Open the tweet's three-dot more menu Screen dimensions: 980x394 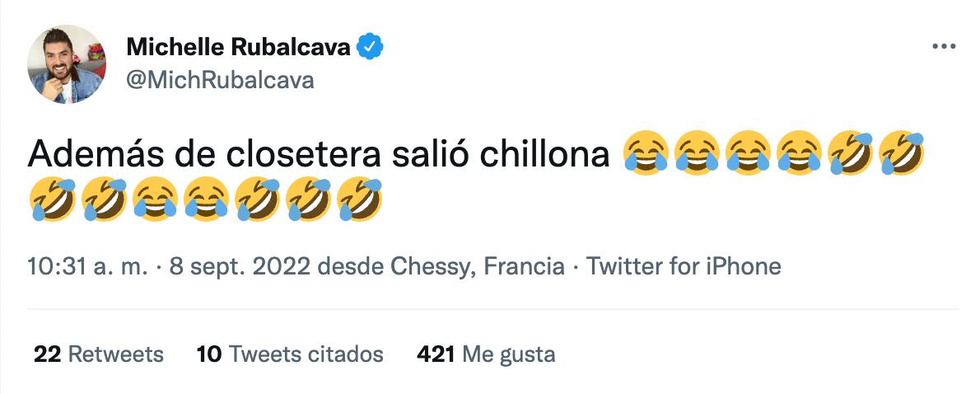(x=944, y=47)
